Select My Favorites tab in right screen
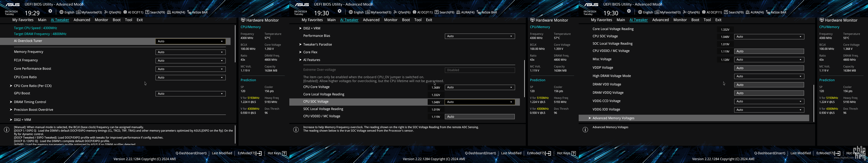 point(601,20)
